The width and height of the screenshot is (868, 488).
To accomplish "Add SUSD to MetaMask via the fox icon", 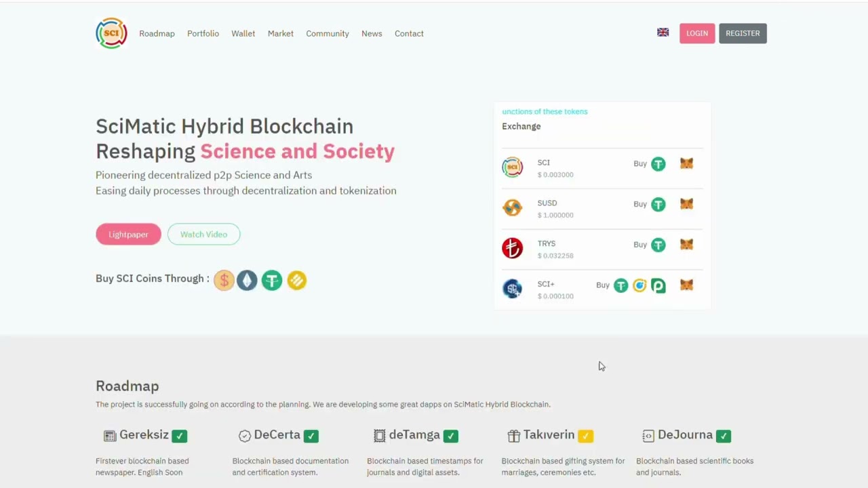I will tap(687, 204).
